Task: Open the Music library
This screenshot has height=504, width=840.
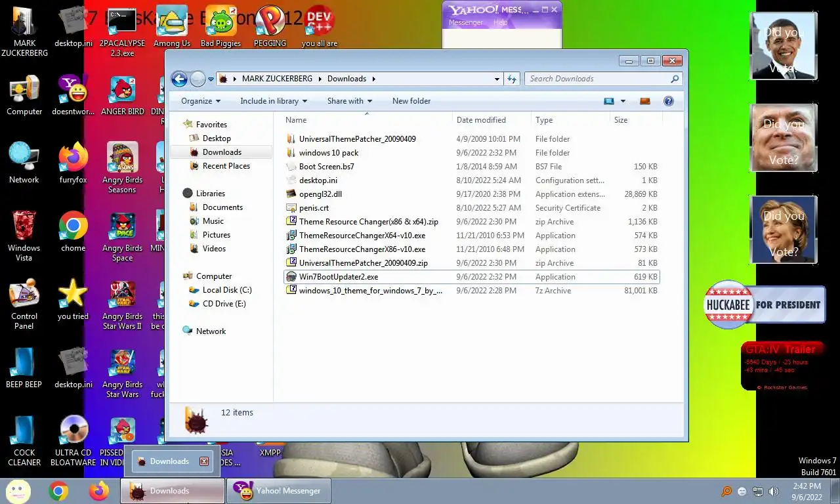Action: tap(213, 221)
